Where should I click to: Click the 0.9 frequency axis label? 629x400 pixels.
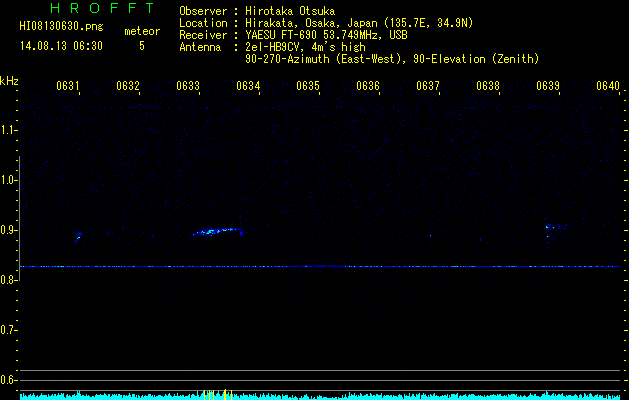coord(8,230)
